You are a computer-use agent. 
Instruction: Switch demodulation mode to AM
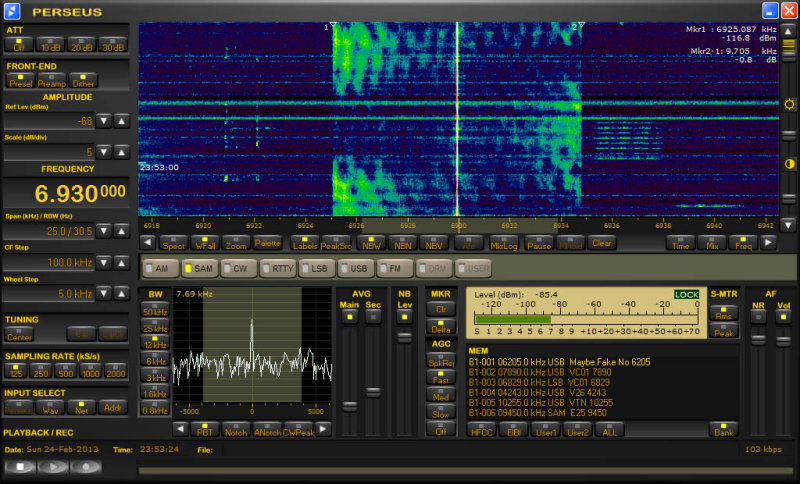161,268
